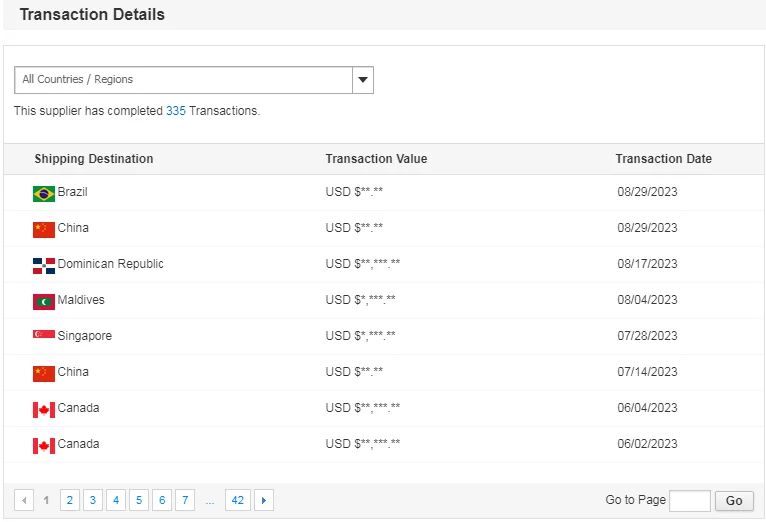
Task: Click the Maldives flag icon
Action: [x=43, y=301]
